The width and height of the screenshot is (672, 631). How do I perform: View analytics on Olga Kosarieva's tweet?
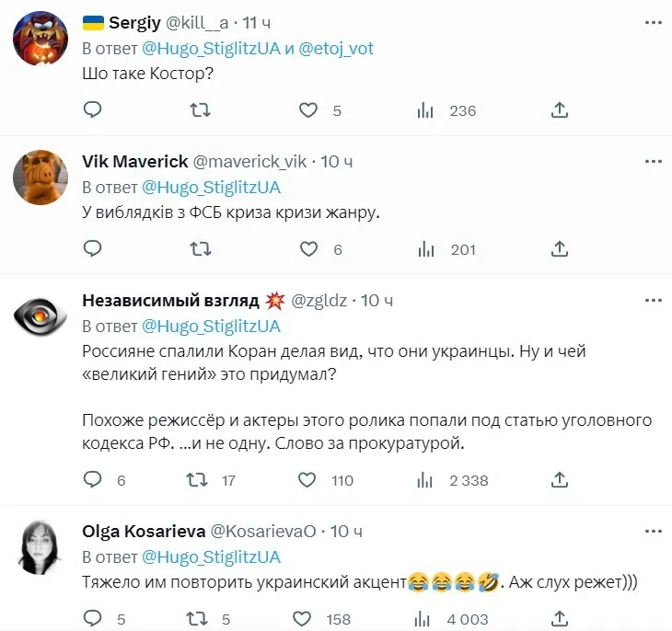425,619
